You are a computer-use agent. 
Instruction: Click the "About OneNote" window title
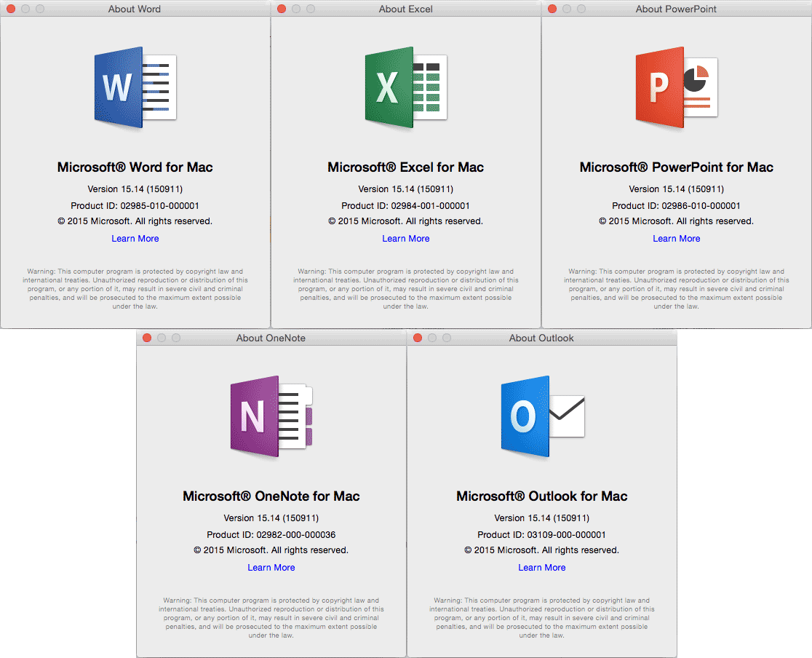[x=271, y=338]
